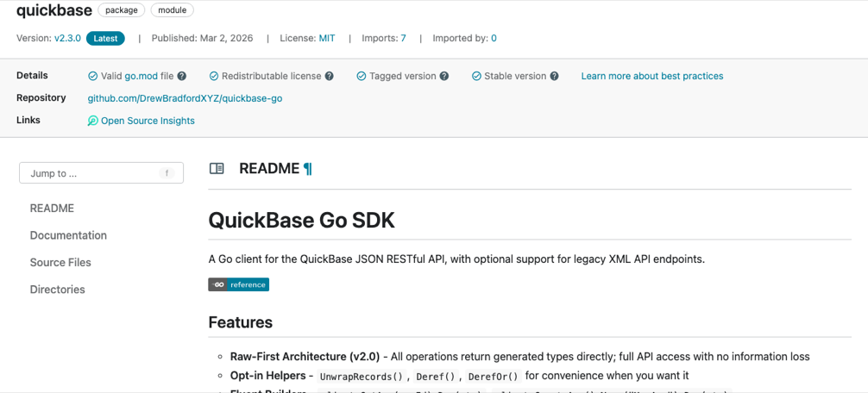Viewport: 868px width, 393px height.
Task: Click the DerefOr() code snippet
Action: click(493, 377)
